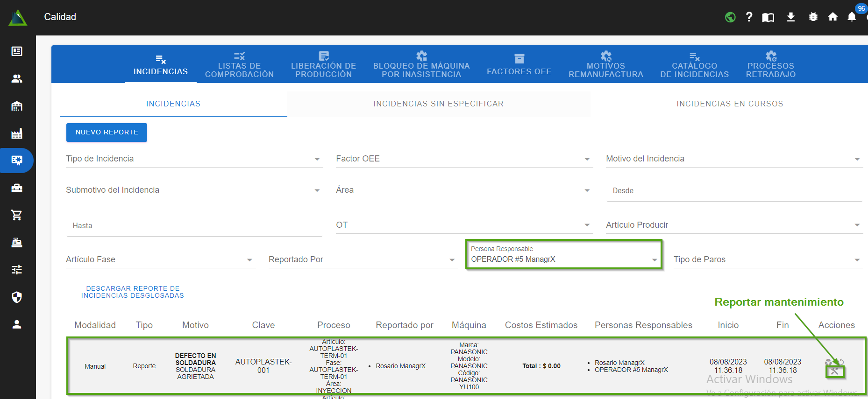Click the Nuevo Reporte button
Viewport: 868px width, 399px height.
[107, 133]
